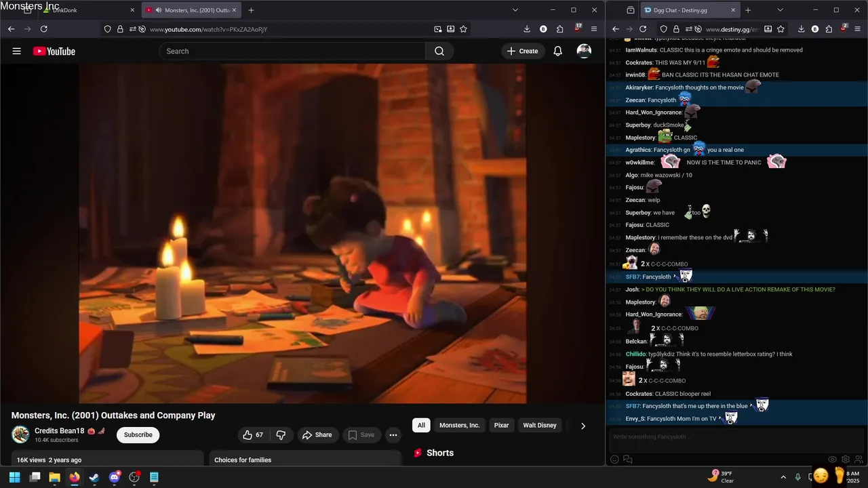Mute the Monsters, Inc. tab audio icon
868x488 pixels.
(x=158, y=10)
